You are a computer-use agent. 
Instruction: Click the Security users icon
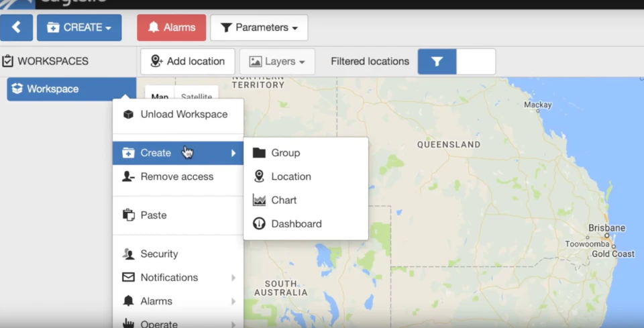128,254
